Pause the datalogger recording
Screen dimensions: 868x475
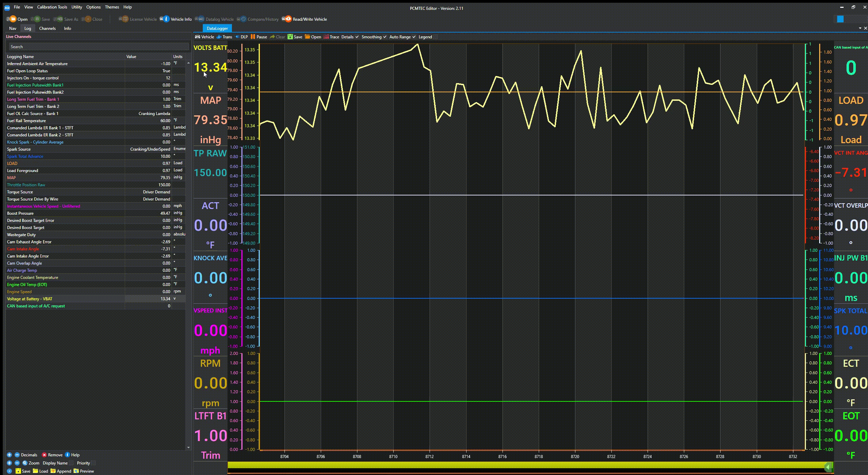(x=253, y=37)
